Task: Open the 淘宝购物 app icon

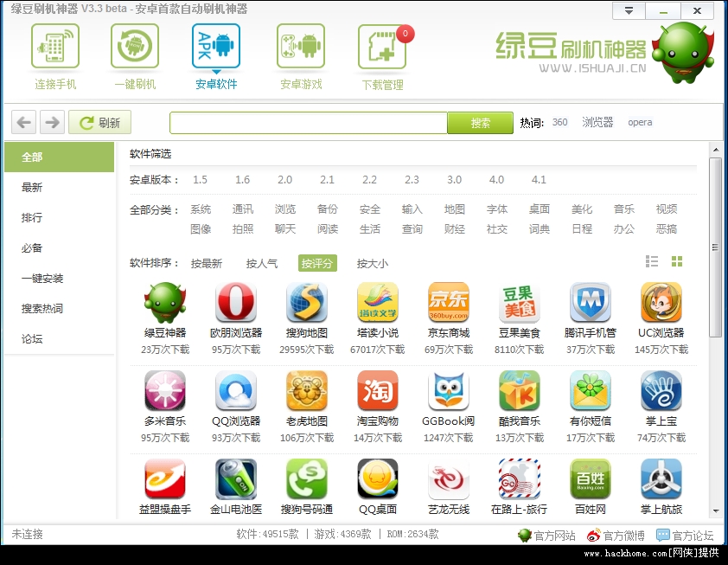Action: pyautogui.click(x=378, y=391)
